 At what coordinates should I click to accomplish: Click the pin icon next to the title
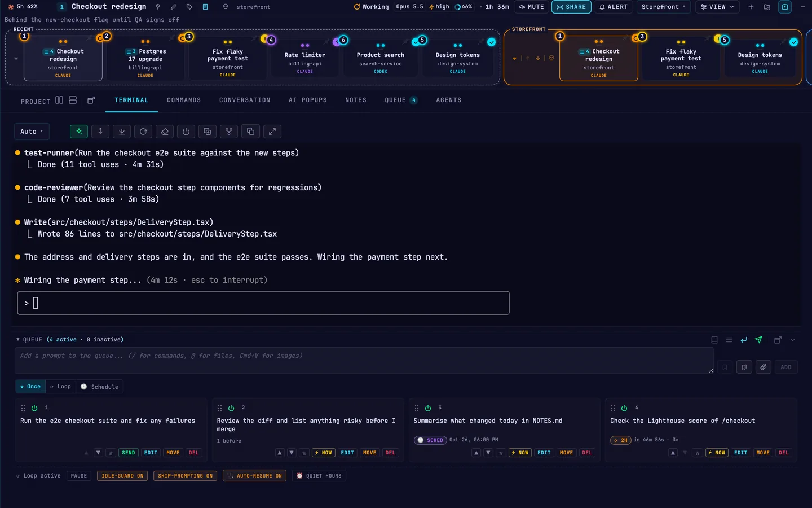(158, 7)
